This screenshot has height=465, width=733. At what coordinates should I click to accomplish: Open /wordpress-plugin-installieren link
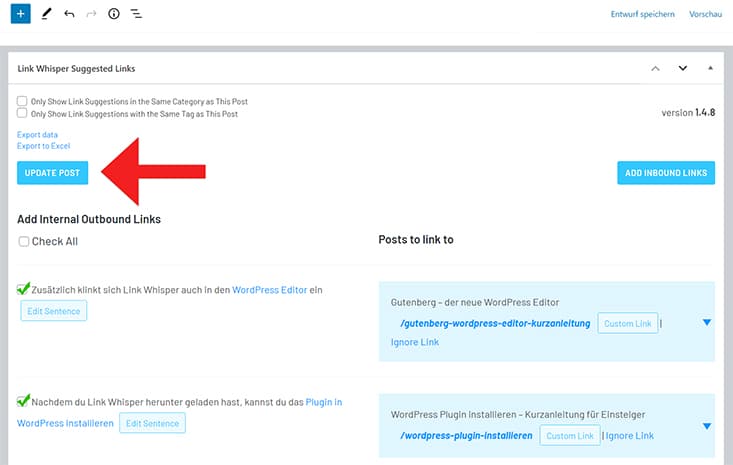(x=466, y=436)
